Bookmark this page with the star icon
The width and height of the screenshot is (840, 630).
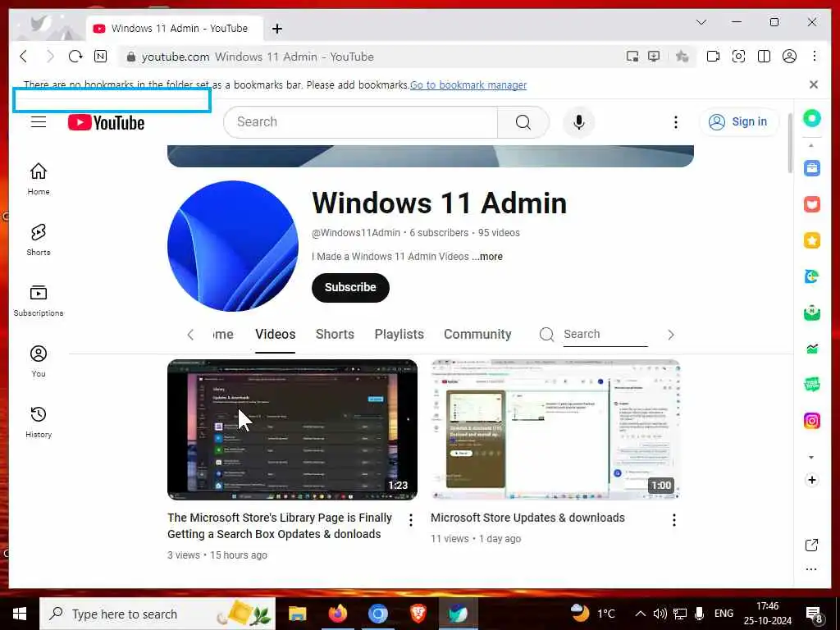point(682,57)
